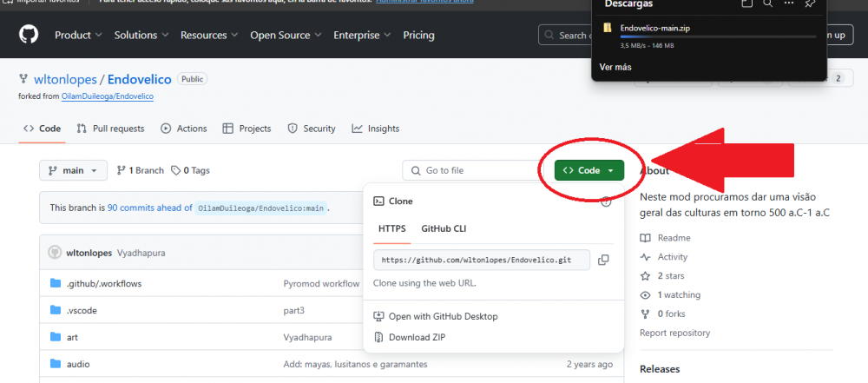Open the part3 commit message
This screenshot has width=868, height=383.
point(294,310)
